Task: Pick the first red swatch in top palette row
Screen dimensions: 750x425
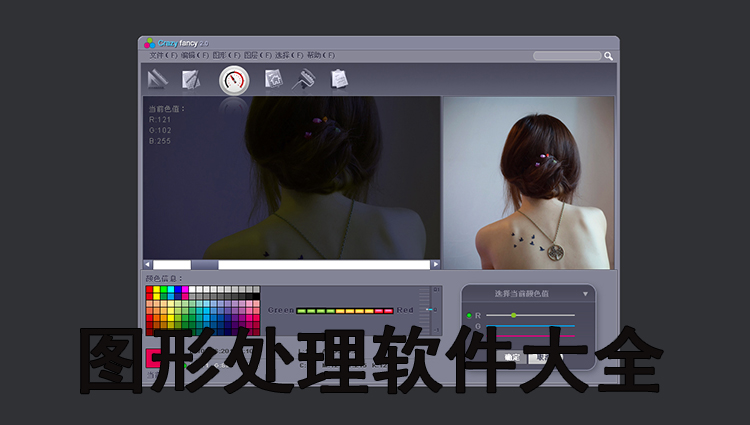Action: (149, 289)
